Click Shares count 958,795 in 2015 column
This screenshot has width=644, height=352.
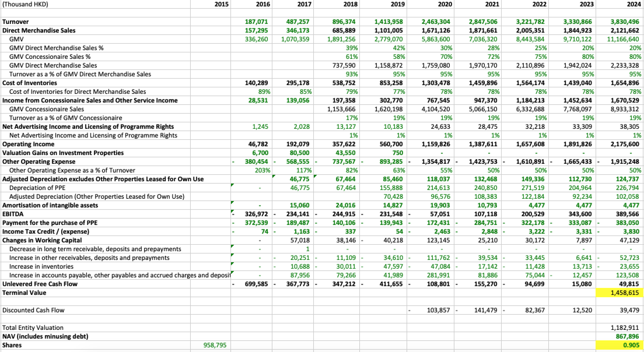[x=215, y=345]
